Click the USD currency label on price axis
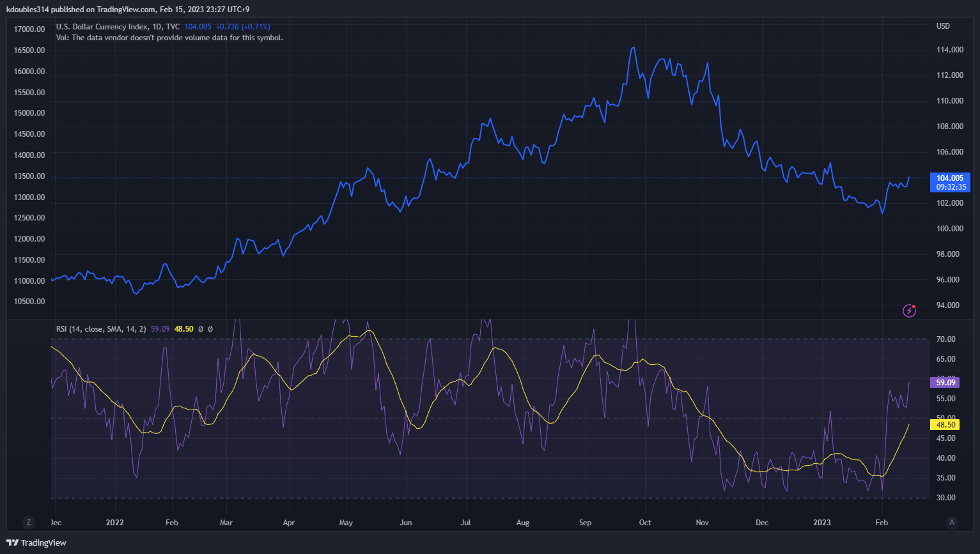This screenshot has height=554, width=980. click(x=943, y=26)
